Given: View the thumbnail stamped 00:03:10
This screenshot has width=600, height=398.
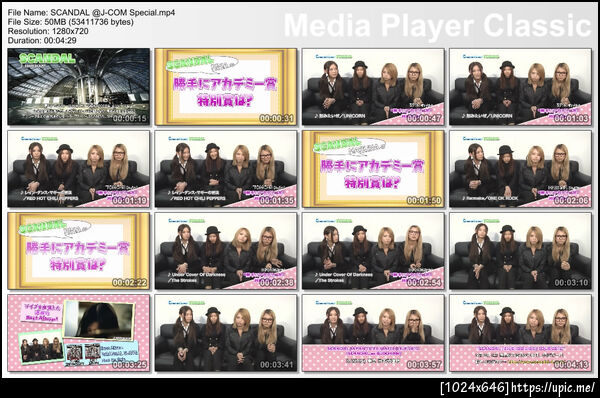Looking at the screenshot, I should (520, 251).
